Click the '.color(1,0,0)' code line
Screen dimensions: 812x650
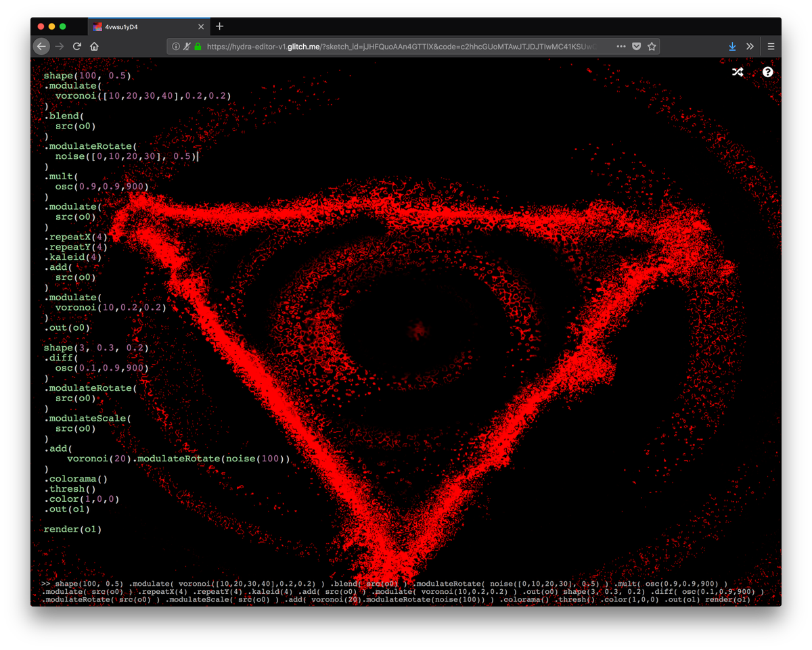point(81,500)
